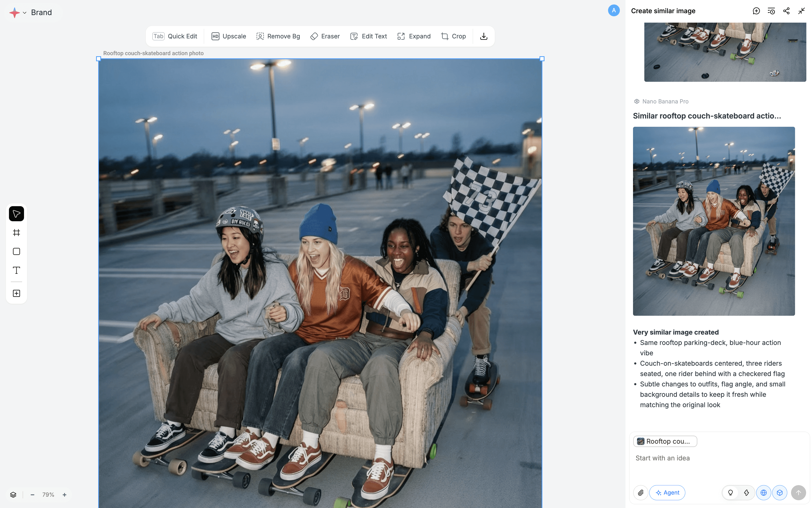Open the Brand logo dropdown chevron

[24, 13]
